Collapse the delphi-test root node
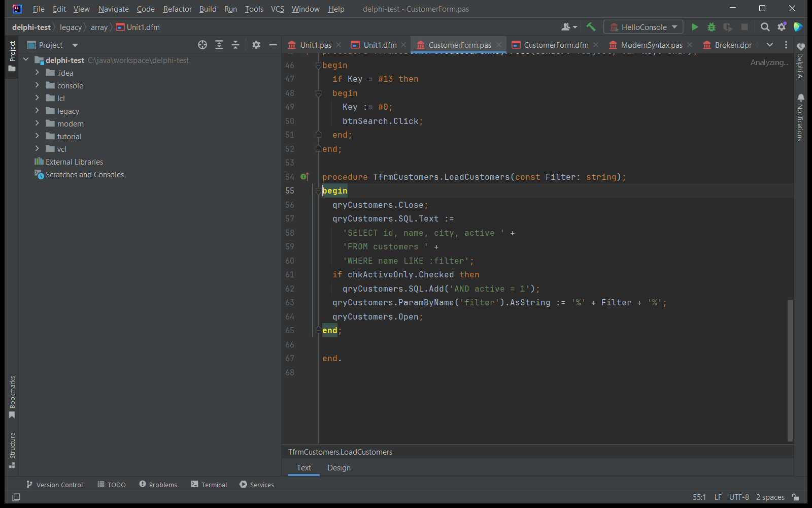This screenshot has height=508, width=812. coord(26,60)
